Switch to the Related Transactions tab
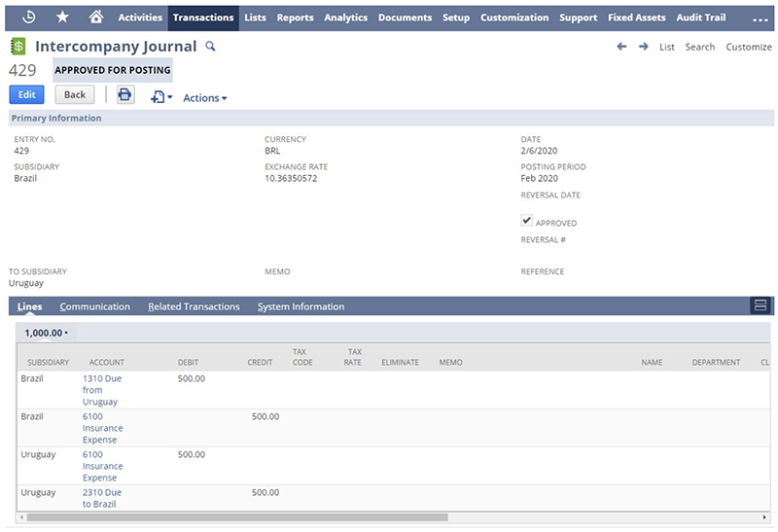This screenshot has height=532, width=778. pos(194,306)
